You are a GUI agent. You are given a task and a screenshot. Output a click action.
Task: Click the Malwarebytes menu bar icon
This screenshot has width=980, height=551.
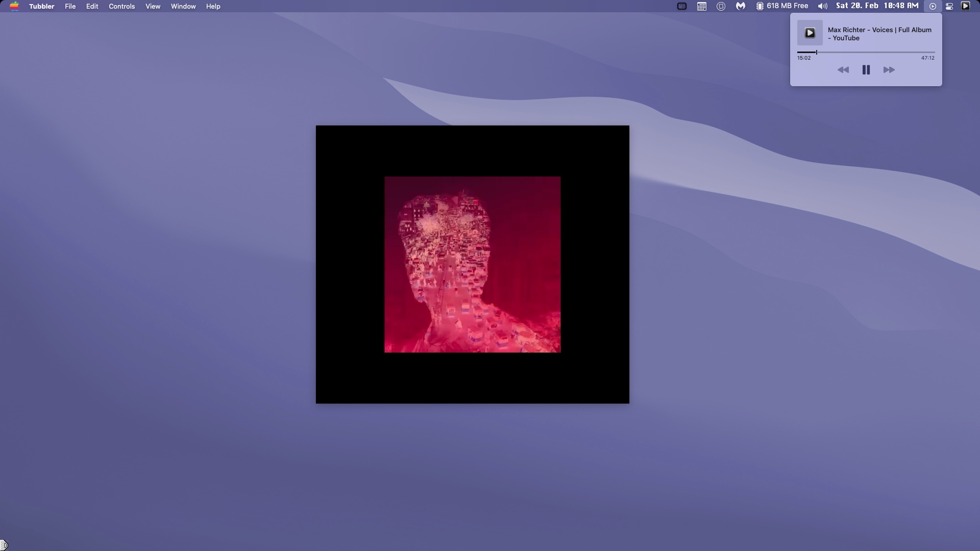[740, 6]
